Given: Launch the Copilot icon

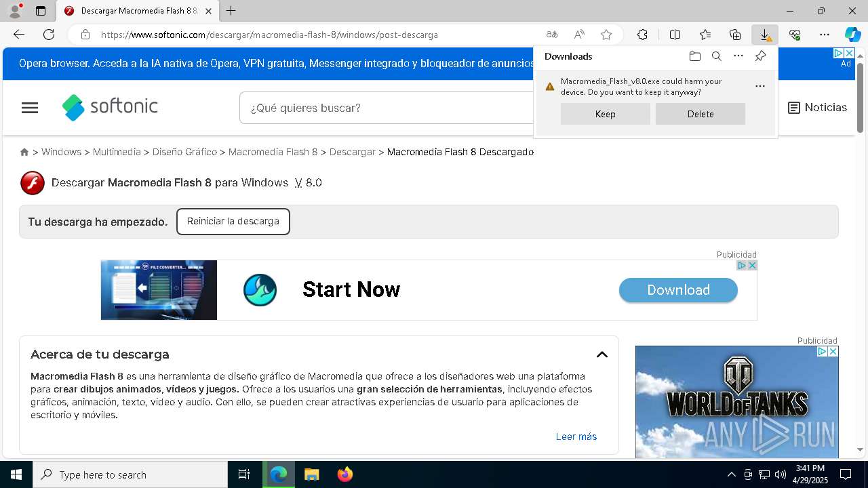Looking at the screenshot, I should (852, 35).
